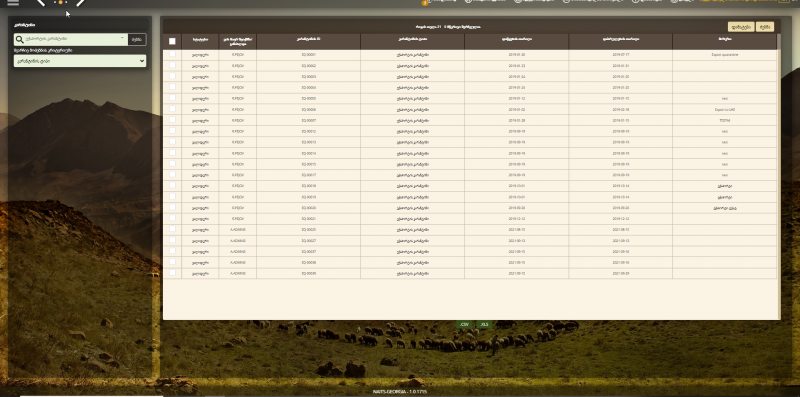Viewport: 800px width, 397px height.
Task: Click the right yellow button above the table
Action: [x=765, y=27]
